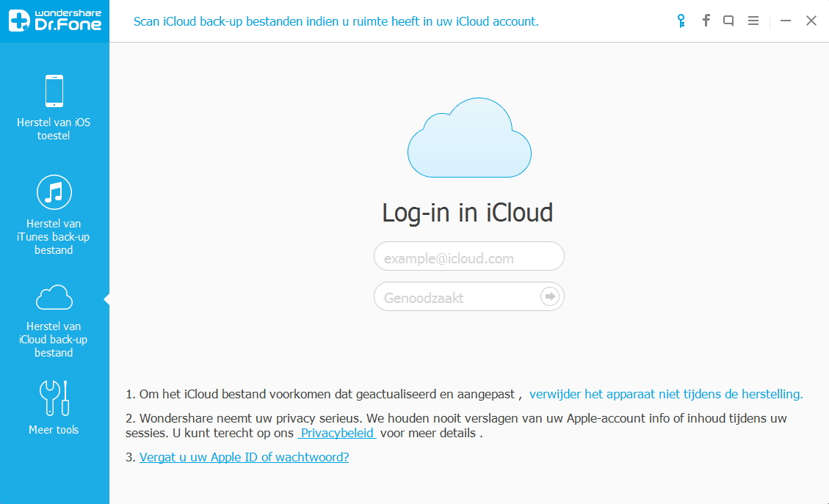Screen dimensions: 829x504
Task: Open the Meer tools tab
Action: (54, 408)
